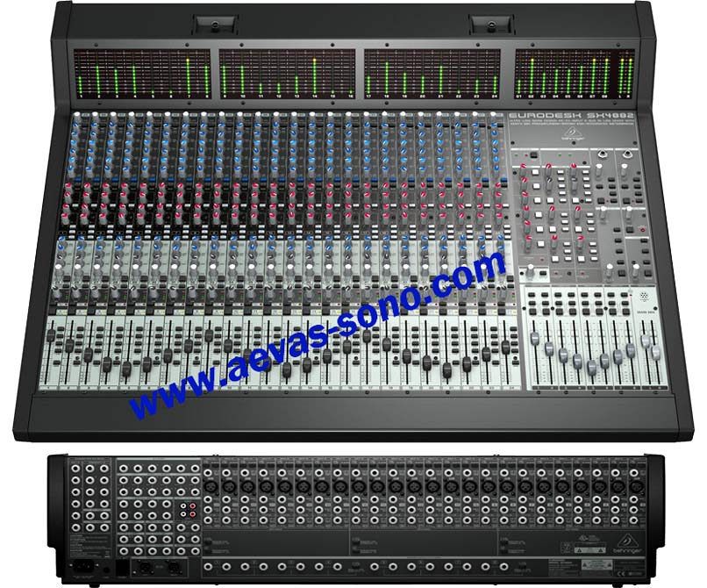This screenshot has height=588, width=707.
Task: Click the Behringer logo on the rear panel
Action: click(628, 545)
